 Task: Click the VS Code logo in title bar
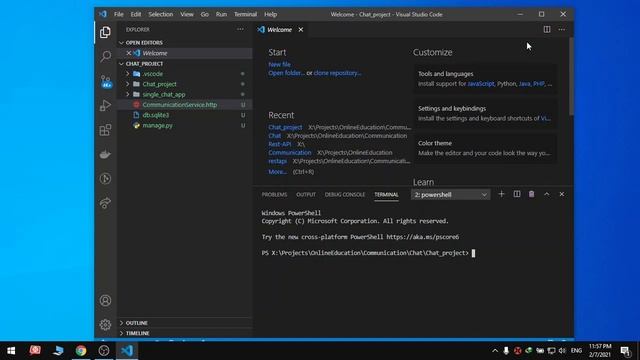(x=102, y=14)
